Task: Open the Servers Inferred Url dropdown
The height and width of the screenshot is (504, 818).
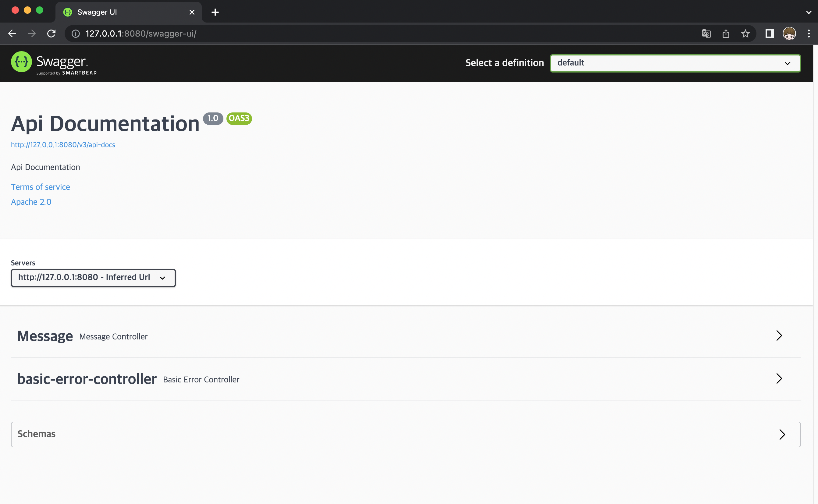Action: 93,278
